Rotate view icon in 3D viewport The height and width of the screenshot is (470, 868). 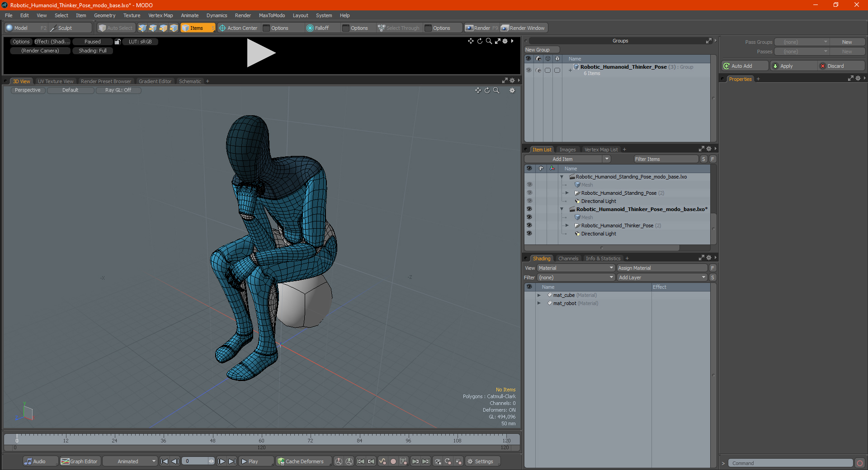487,90
